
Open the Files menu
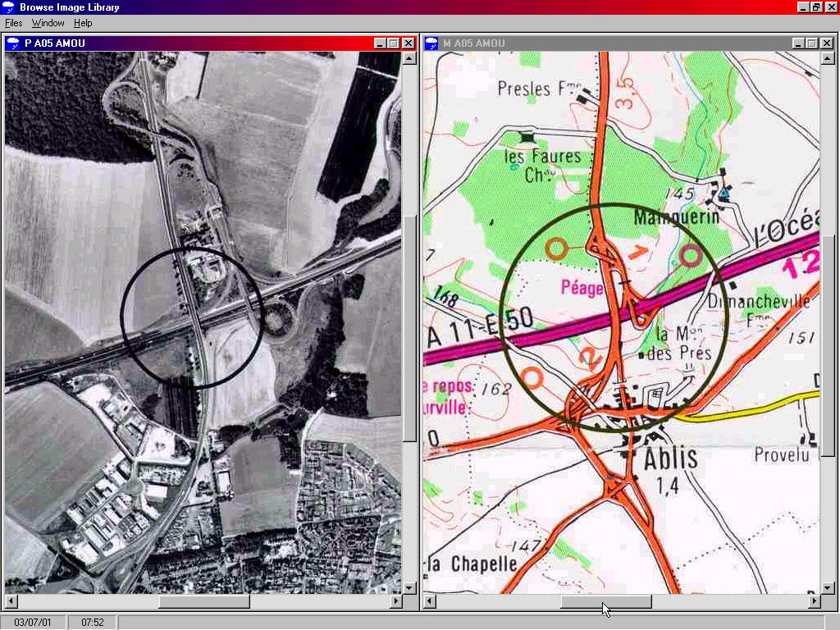14,23
